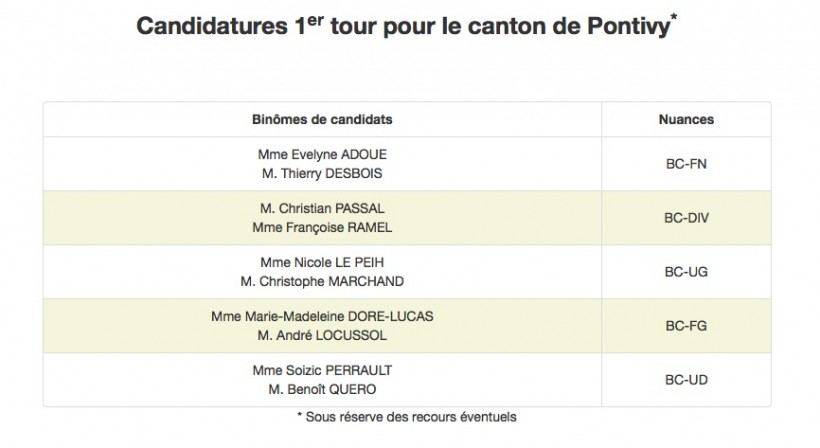Select candidate M. André LOCUSSOL

321,335
